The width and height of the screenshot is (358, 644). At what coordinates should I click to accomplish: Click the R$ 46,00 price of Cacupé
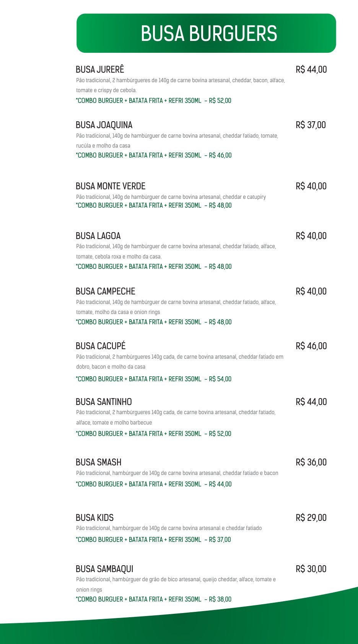click(x=311, y=346)
